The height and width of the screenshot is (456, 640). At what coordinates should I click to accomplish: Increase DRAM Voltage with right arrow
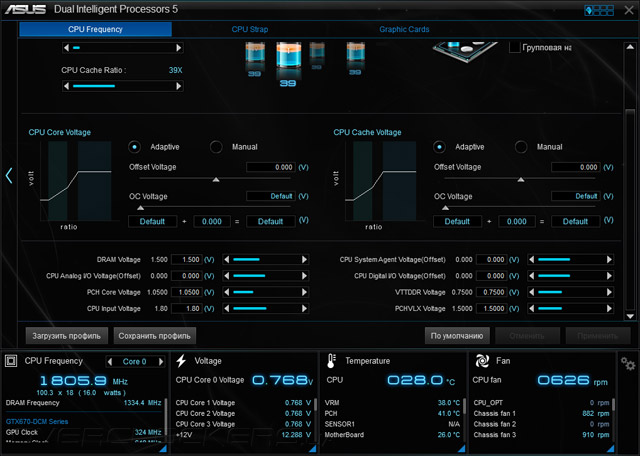pyautogui.click(x=304, y=260)
